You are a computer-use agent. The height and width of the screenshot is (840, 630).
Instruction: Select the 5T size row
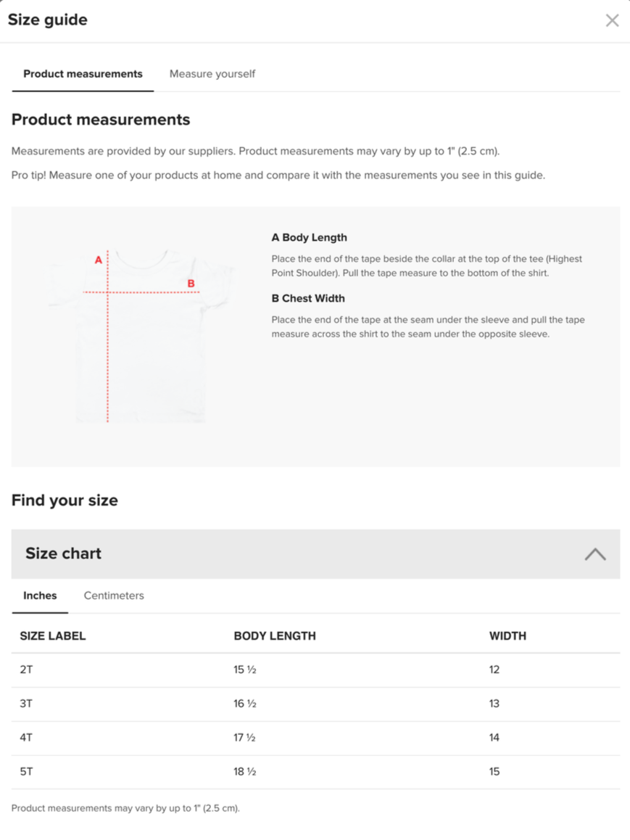point(315,772)
